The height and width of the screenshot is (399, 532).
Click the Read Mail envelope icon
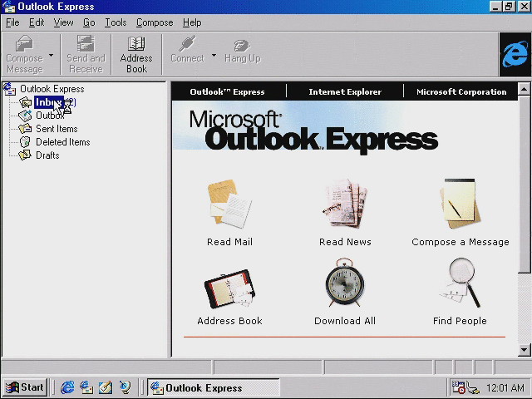pyautogui.click(x=229, y=204)
